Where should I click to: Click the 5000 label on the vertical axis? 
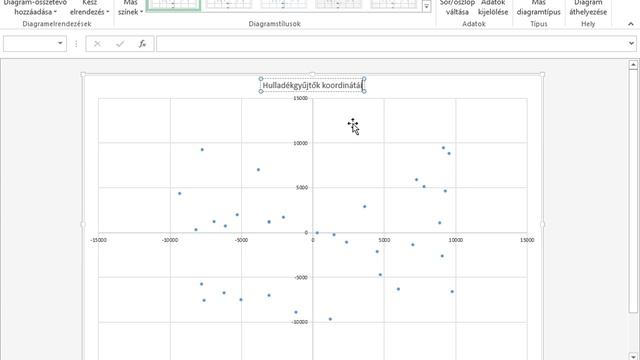[302, 188]
